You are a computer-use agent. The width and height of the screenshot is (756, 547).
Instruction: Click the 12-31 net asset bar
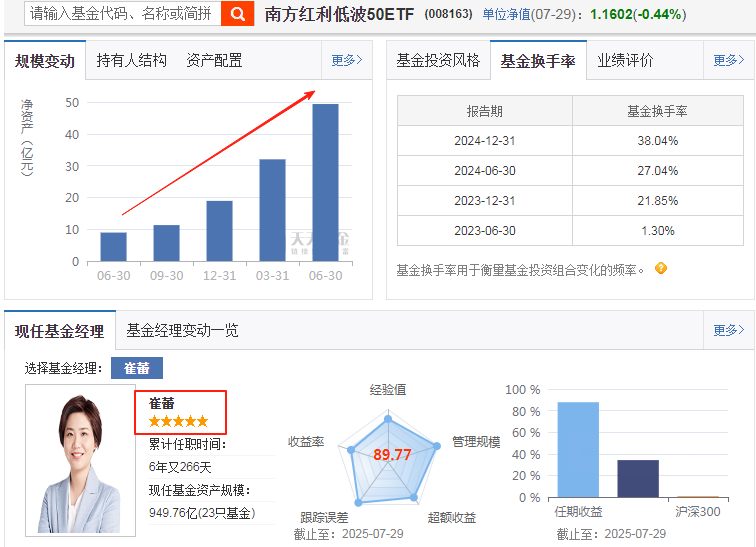click(x=219, y=231)
